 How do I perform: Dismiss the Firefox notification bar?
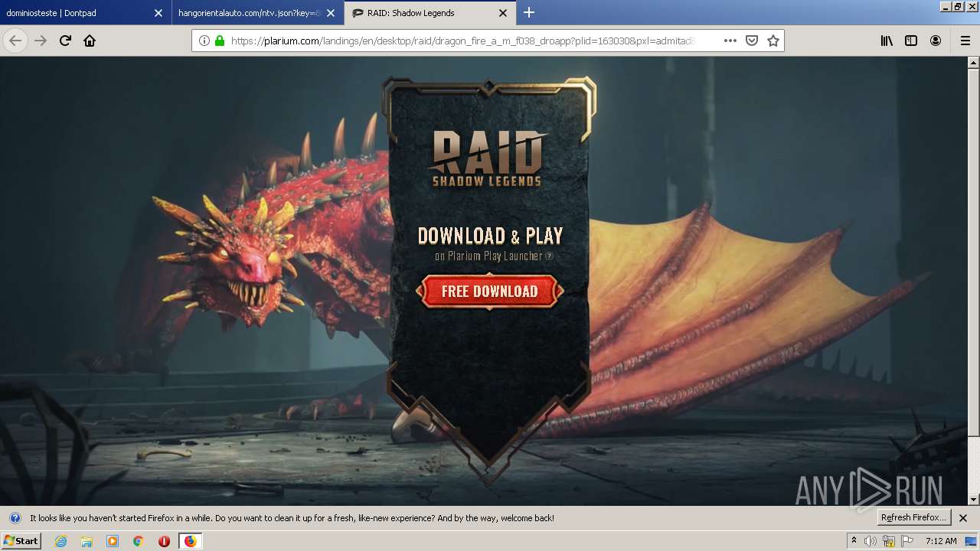[x=963, y=518]
